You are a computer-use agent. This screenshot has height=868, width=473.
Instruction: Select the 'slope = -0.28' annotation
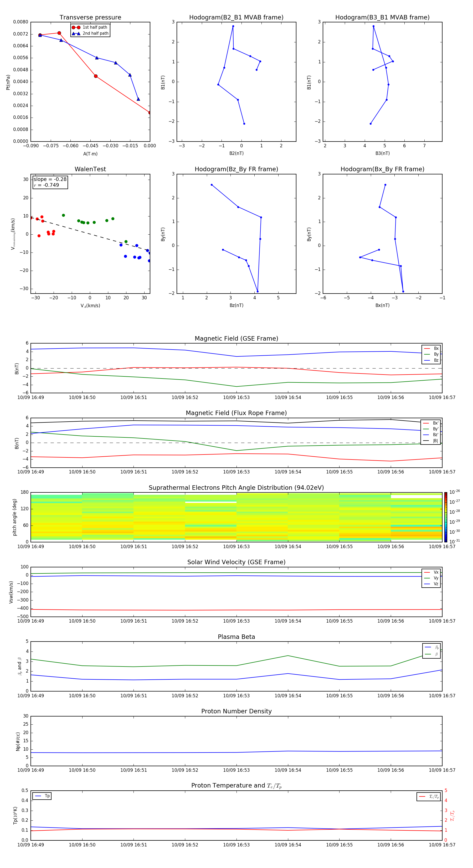click(x=50, y=179)
